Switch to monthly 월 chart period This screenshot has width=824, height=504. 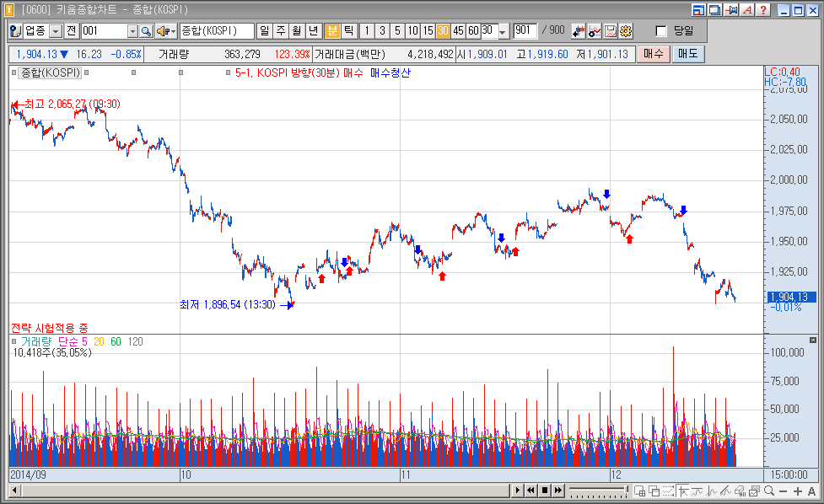[297, 31]
